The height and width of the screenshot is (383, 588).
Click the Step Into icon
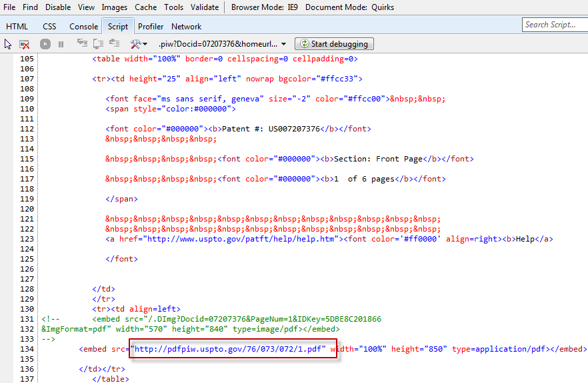(82, 44)
